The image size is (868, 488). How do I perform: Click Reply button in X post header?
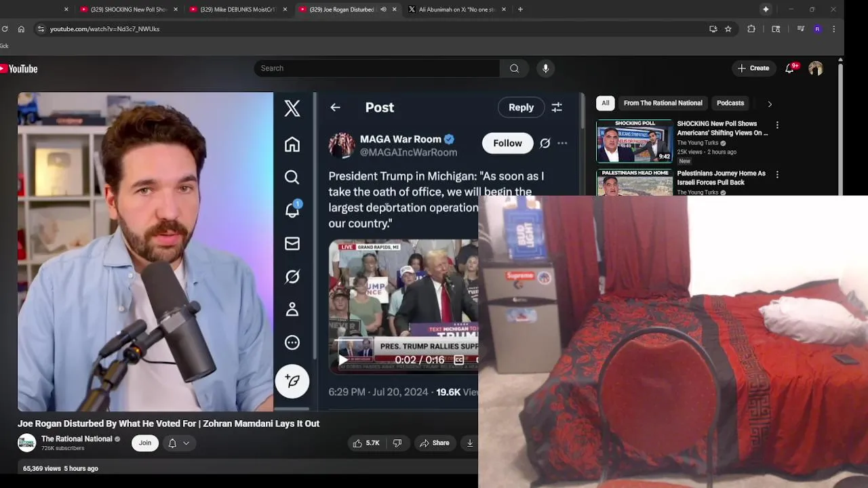521,107
